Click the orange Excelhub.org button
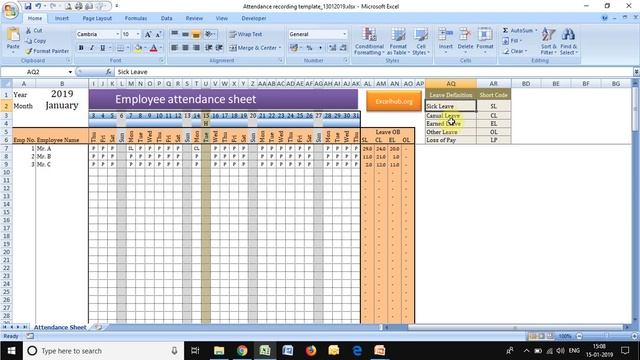 [x=394, y=101]
